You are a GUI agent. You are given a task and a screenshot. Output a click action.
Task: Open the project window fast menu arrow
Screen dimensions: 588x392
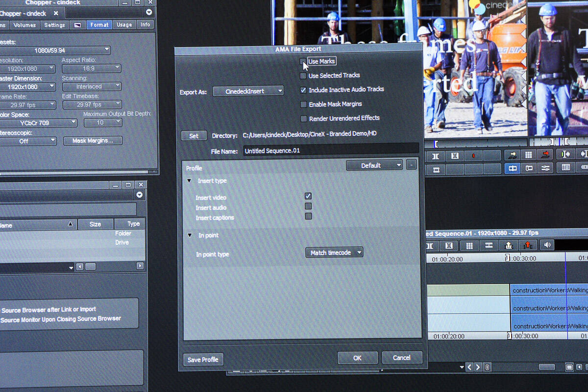click(149, 12)
